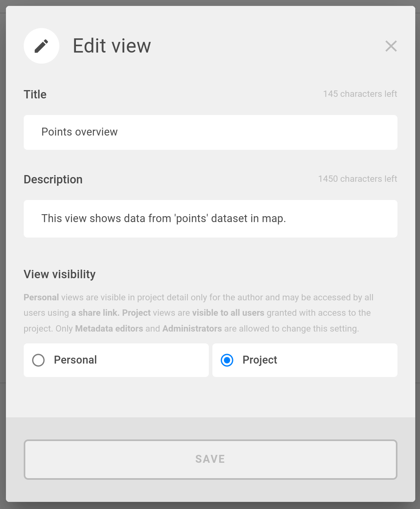The height and width of the screenshot is (509, 420).
Task: Click the bold "Metadata editors" text
Action: pyautogui.click(x=109, y=329)
